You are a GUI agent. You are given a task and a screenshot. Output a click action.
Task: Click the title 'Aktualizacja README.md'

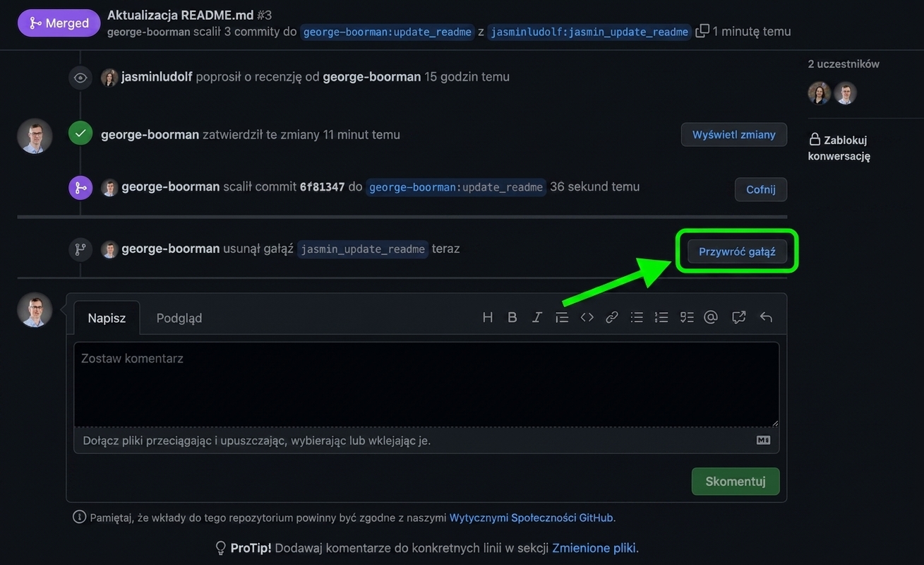click(x=180, y=15)
